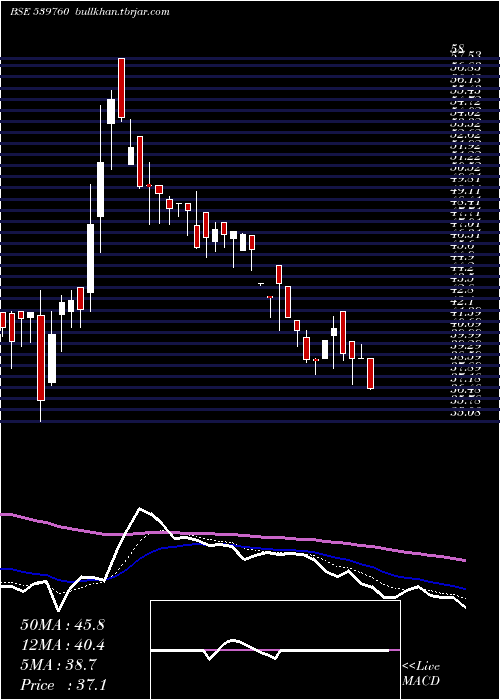
Task: Select the 12MA : 40.4 reading
Action: (x=62, y=645)
